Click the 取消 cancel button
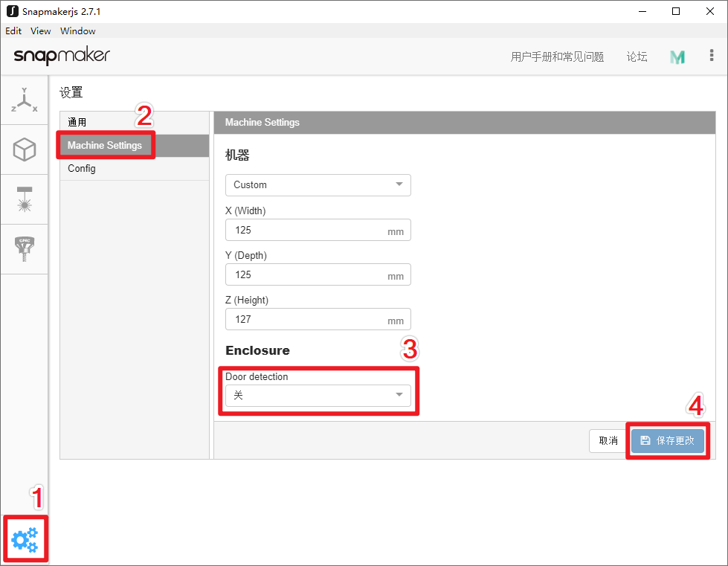The width and height of the screenshot is (728, 566). coord(608,440)
